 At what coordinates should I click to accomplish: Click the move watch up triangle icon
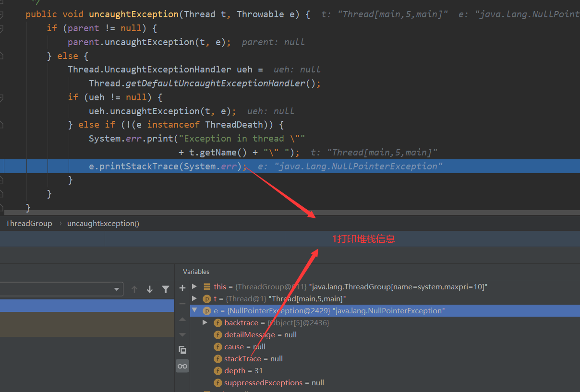(182, 319)
